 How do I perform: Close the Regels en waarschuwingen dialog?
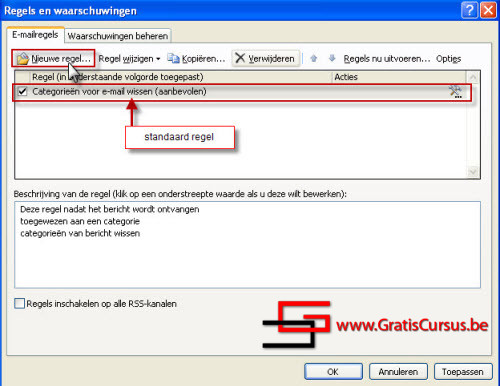(x=488, y=10)
